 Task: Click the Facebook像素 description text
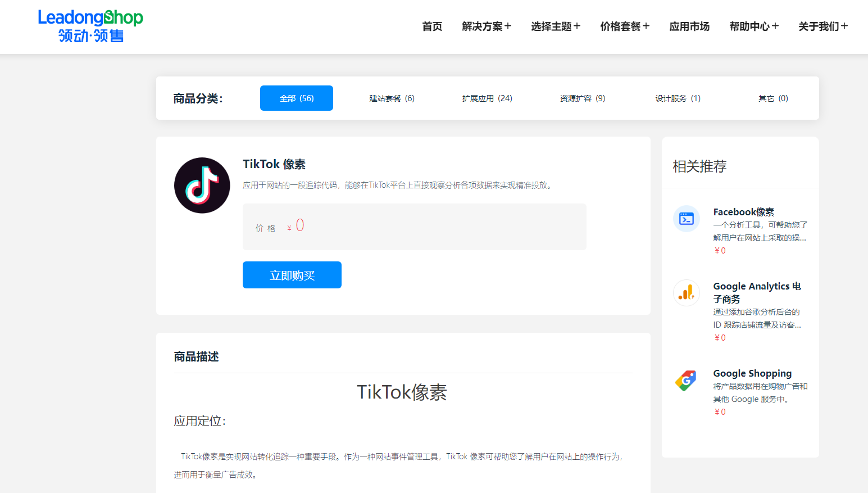pos(760,231)
